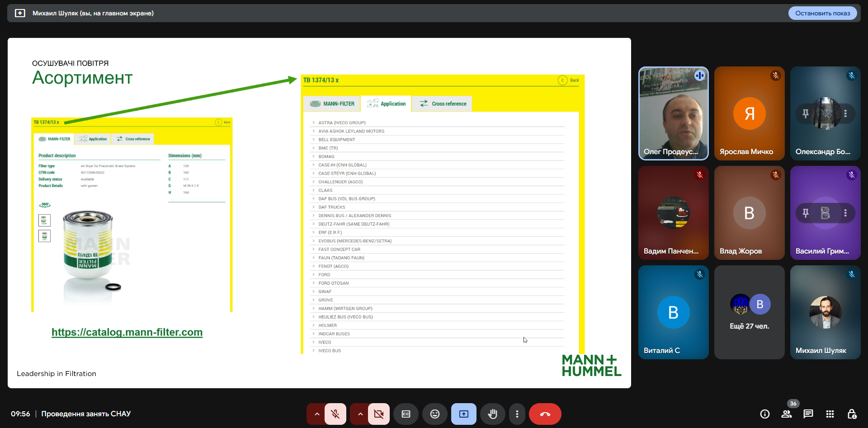Image resolution: width=868 pixels, height=428 pixels.
Task: Open more options on Василий Грим... tile
Action: click(x=845, y=213)
